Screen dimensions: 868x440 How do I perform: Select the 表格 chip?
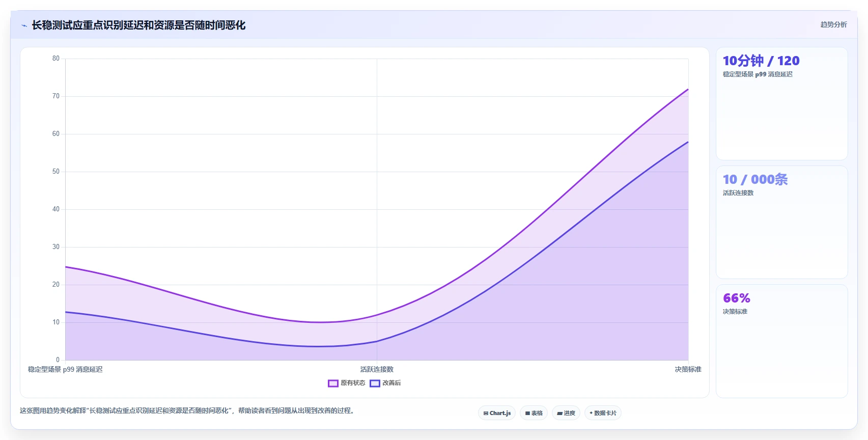(x=534, y=413)
